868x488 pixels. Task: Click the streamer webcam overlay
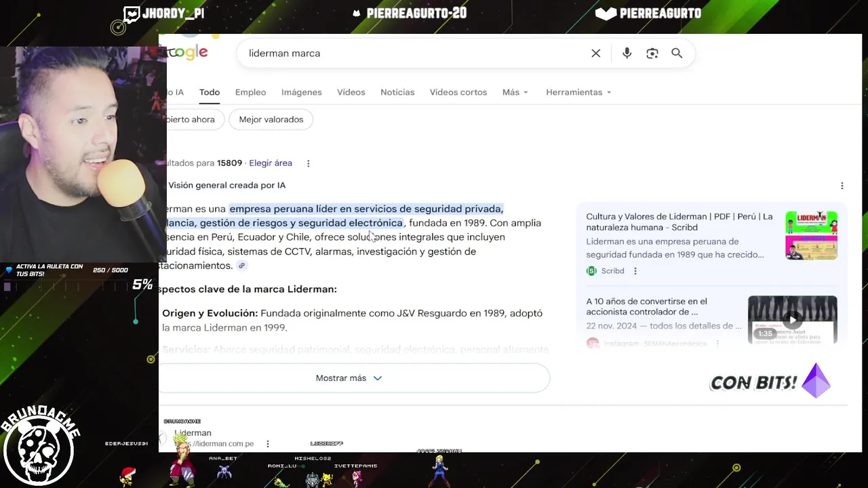(x=83, y=154)
